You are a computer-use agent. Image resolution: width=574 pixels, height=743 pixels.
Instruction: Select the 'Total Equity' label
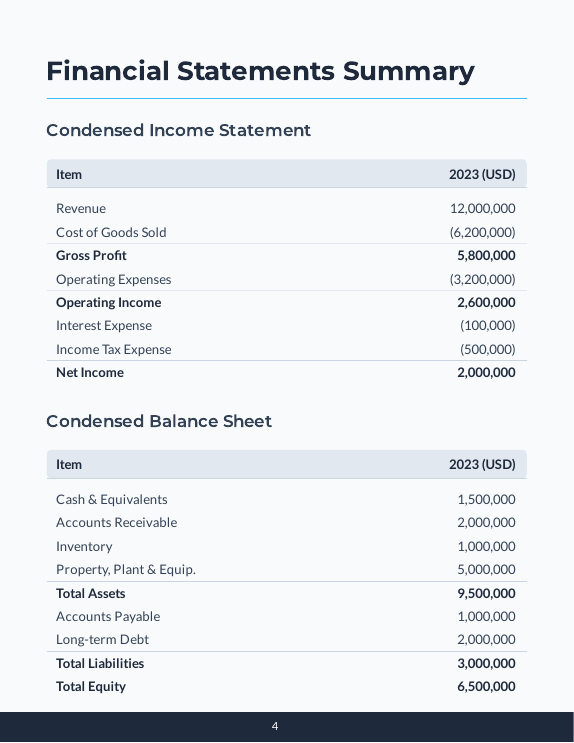pos(91,687)
